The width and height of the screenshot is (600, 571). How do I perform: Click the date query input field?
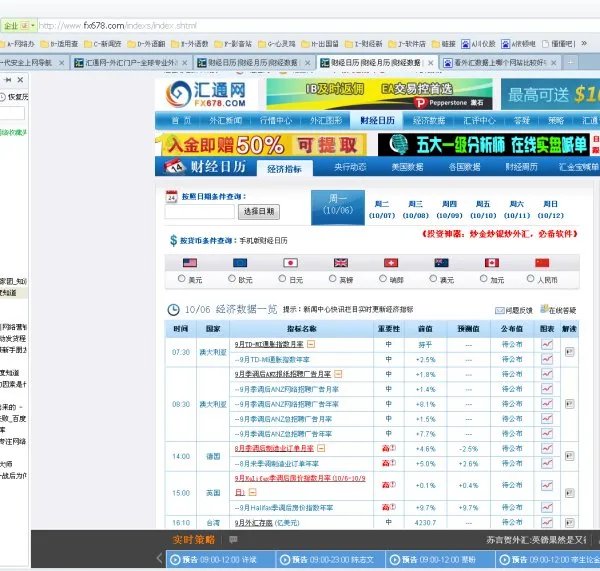(x=199, y=211)
